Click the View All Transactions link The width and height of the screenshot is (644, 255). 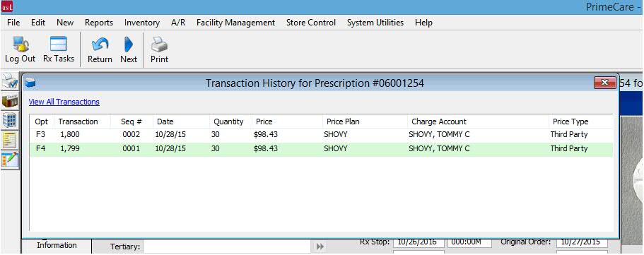[64, 102]
